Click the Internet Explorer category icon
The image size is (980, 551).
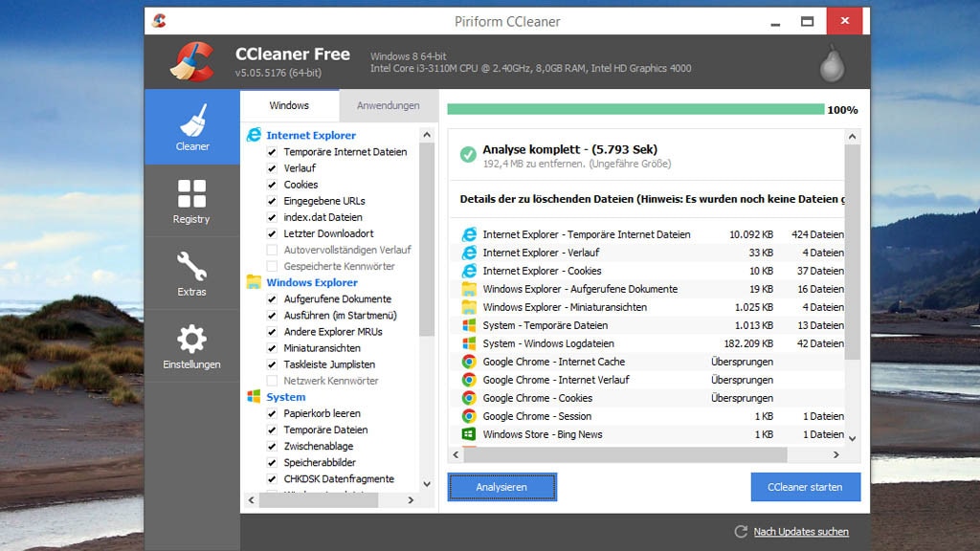click(x=254, y=135)
